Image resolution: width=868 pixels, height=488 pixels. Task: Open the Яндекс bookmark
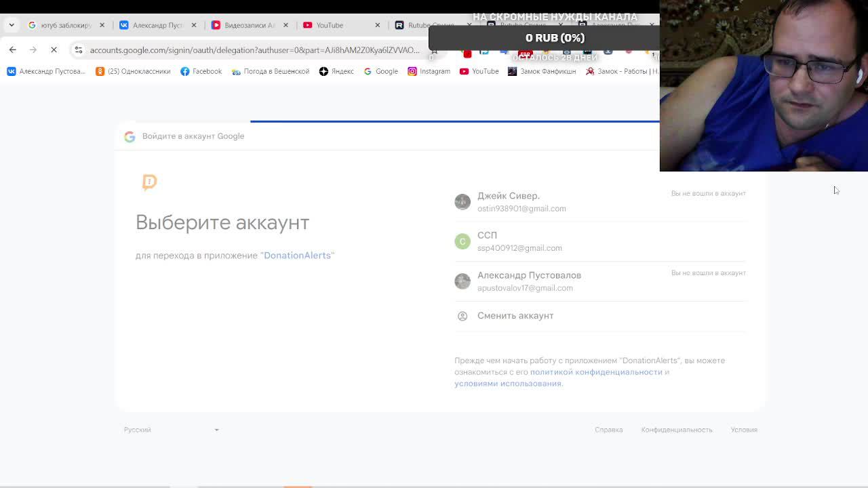click(336, 71)
